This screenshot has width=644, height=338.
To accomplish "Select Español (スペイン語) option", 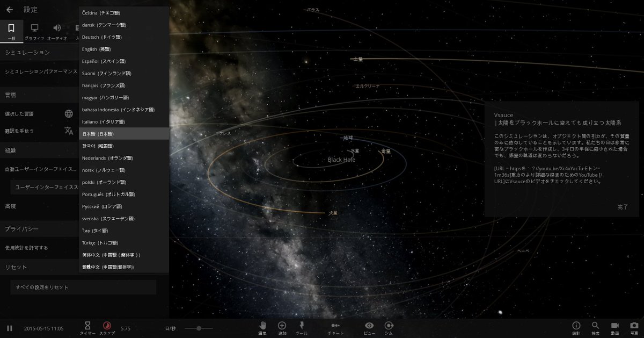I will coord(124,61).
